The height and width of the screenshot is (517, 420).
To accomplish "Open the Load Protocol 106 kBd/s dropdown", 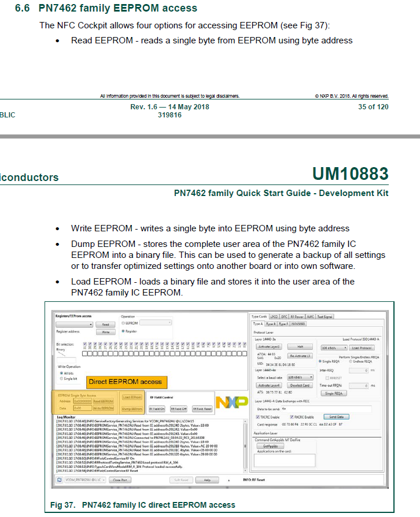I will point(334,348).
